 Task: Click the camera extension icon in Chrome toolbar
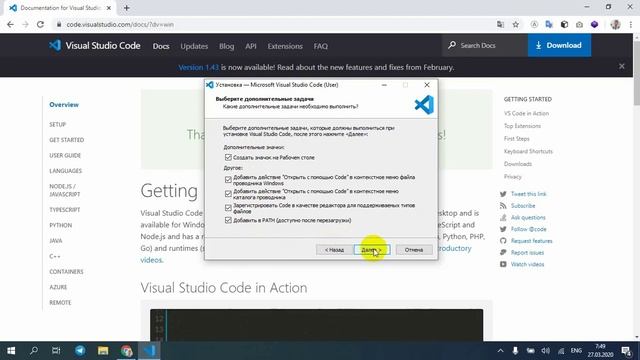point(580,24)
